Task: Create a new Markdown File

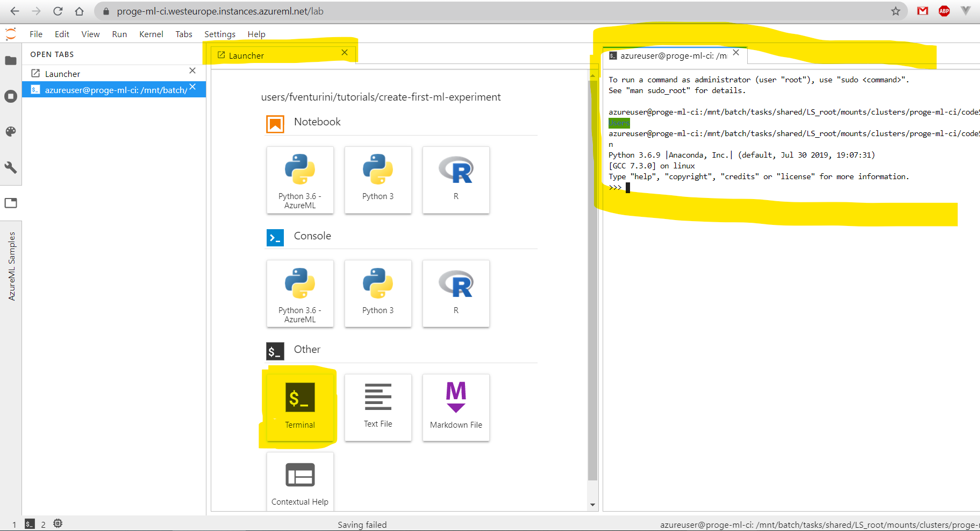Action: [x=456, y=408]
